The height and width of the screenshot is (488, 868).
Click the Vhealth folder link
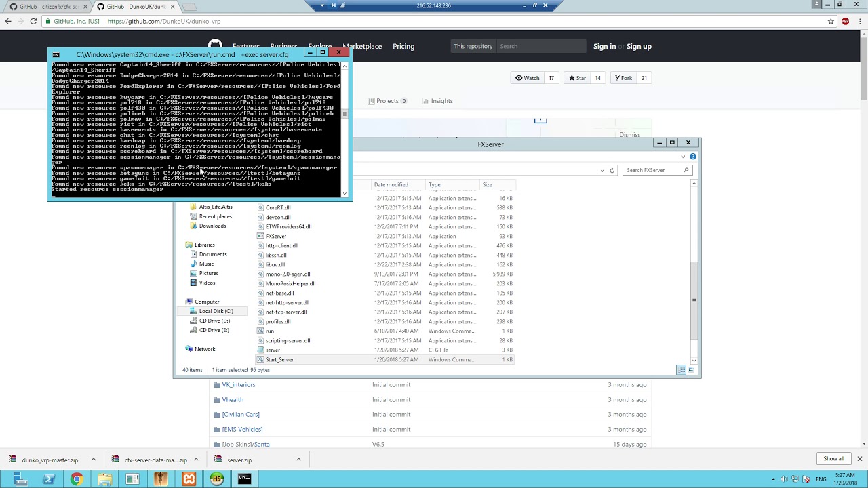233,399
